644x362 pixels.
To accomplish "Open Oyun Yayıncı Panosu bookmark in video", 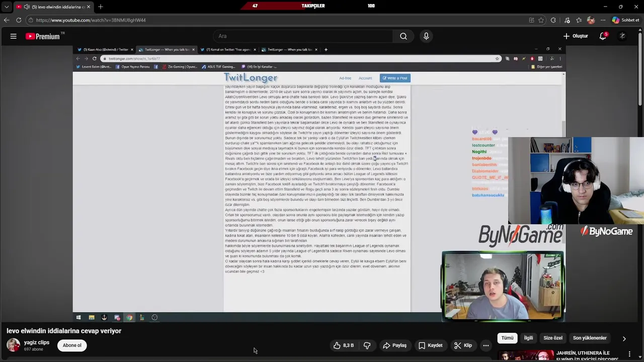I will 133,66.
